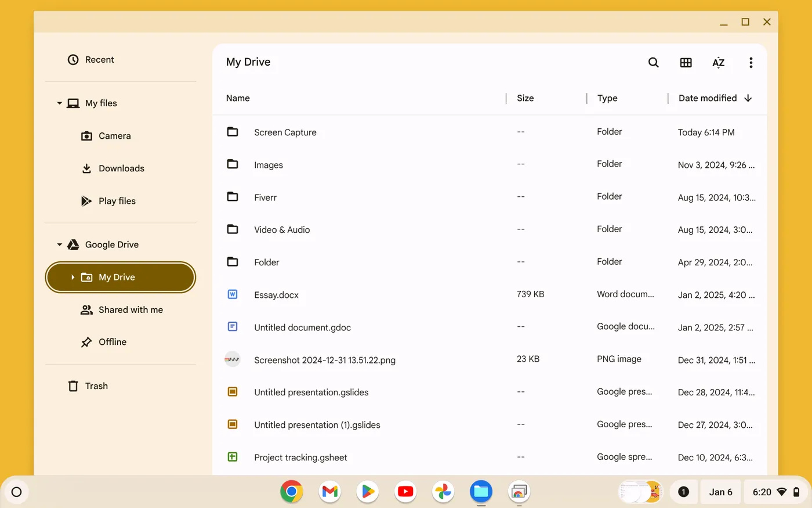Collapse the Google Drive tree section
The height and width of the screenshot is (508, 812).
coord(59,245)
